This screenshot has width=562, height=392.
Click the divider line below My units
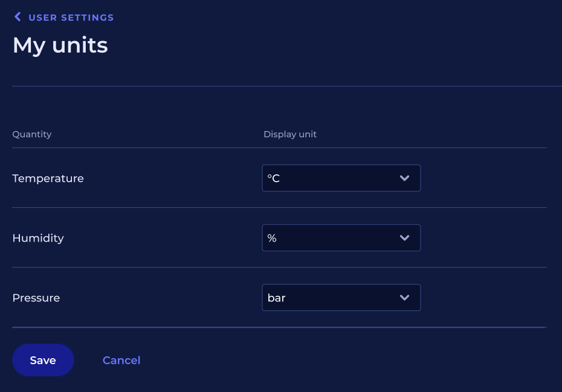coord(286,86)
